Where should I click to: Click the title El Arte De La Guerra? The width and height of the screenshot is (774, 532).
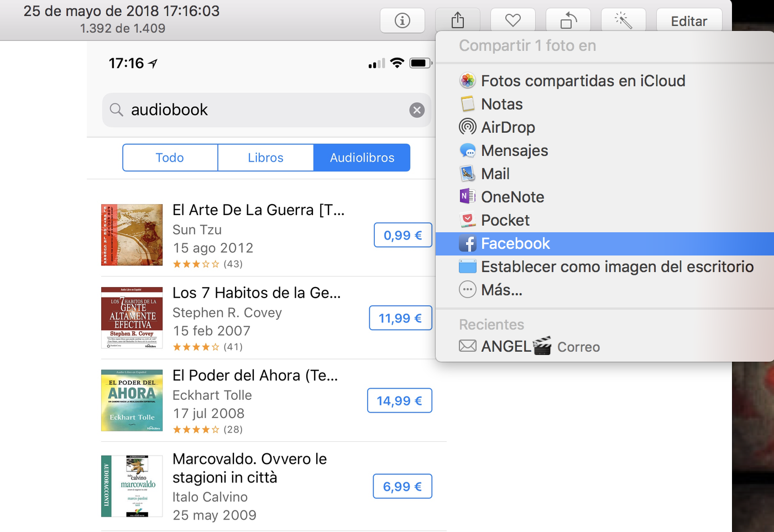[x=259, y=210]
